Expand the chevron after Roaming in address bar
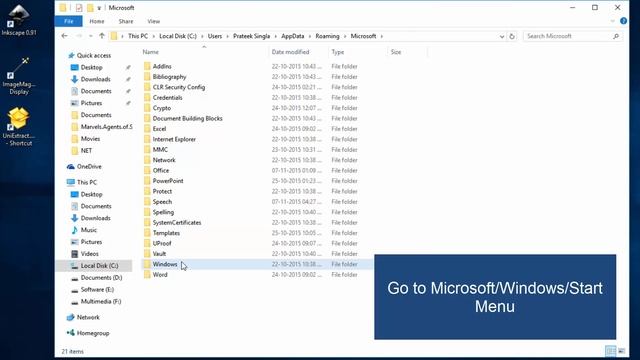 pos(345,36)
